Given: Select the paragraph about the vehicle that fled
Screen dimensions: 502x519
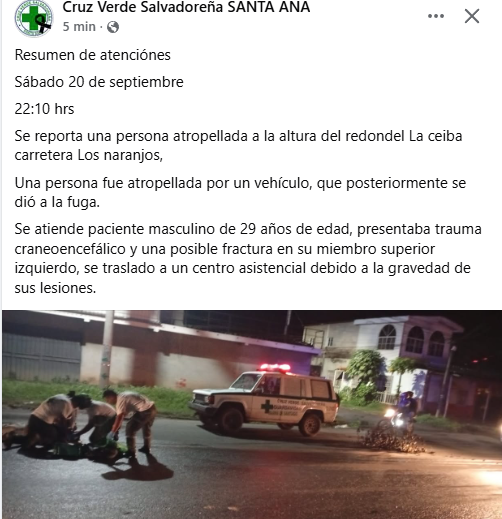Looking at the screenshot, I should (240, 192).
